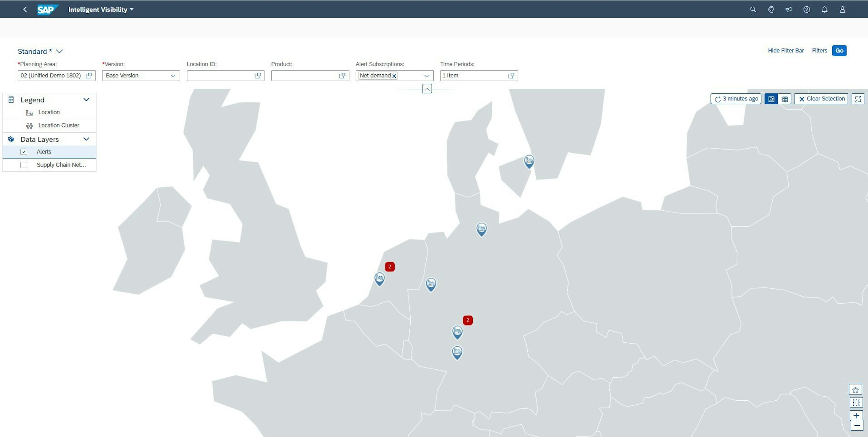868x437 pixels.
Task: Click the Location ID input field
Action: coord(220,75)
